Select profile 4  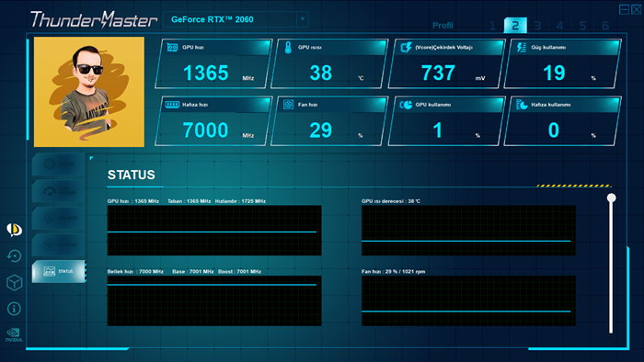(559, 26)
